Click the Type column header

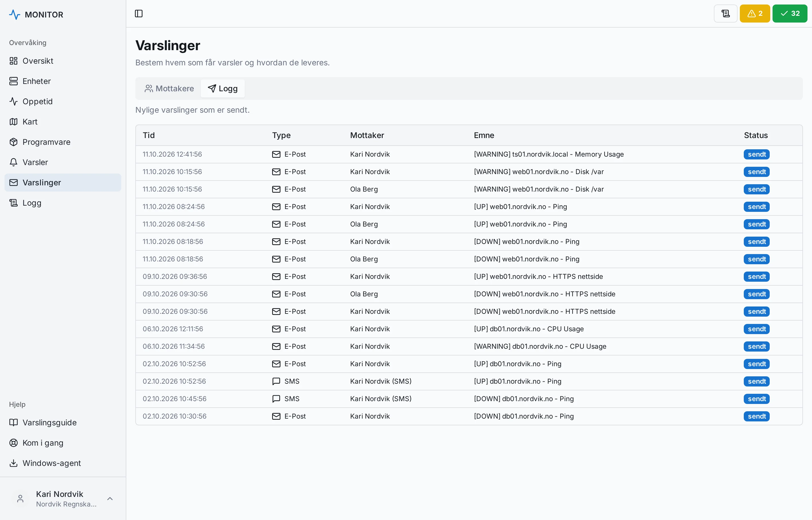point(281,135)
